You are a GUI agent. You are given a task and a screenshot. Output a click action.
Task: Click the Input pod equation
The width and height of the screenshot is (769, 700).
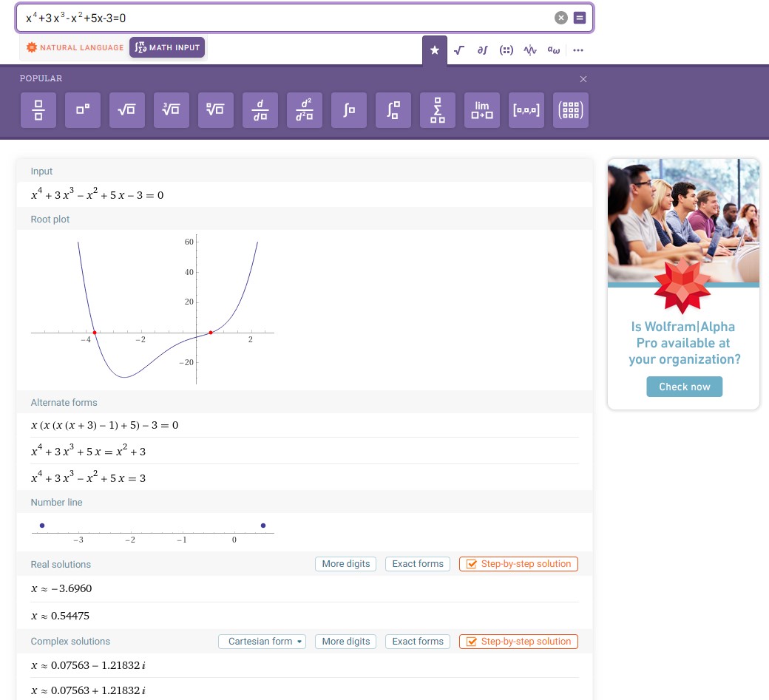pos(97,194)
